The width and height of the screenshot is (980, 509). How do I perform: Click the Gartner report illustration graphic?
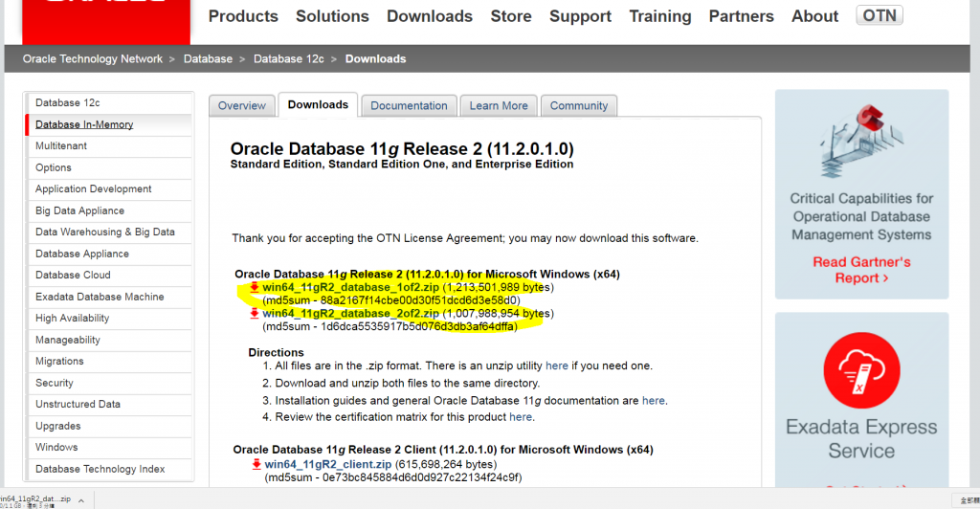(x=862, y=142)
